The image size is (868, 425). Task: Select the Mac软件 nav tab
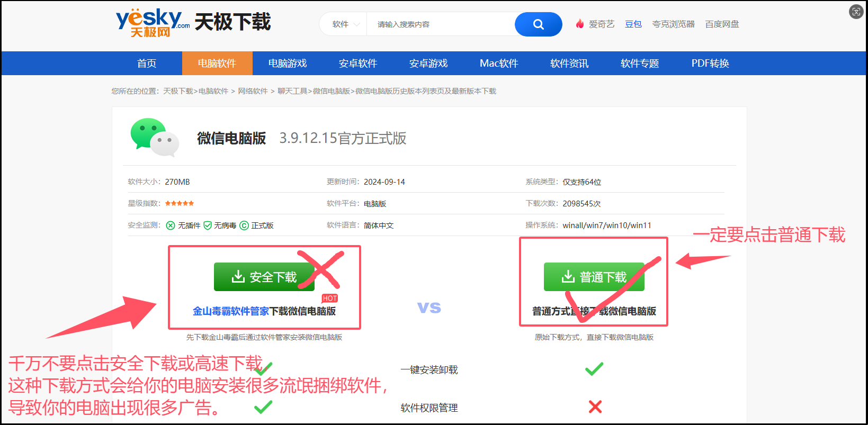[499, 64]
